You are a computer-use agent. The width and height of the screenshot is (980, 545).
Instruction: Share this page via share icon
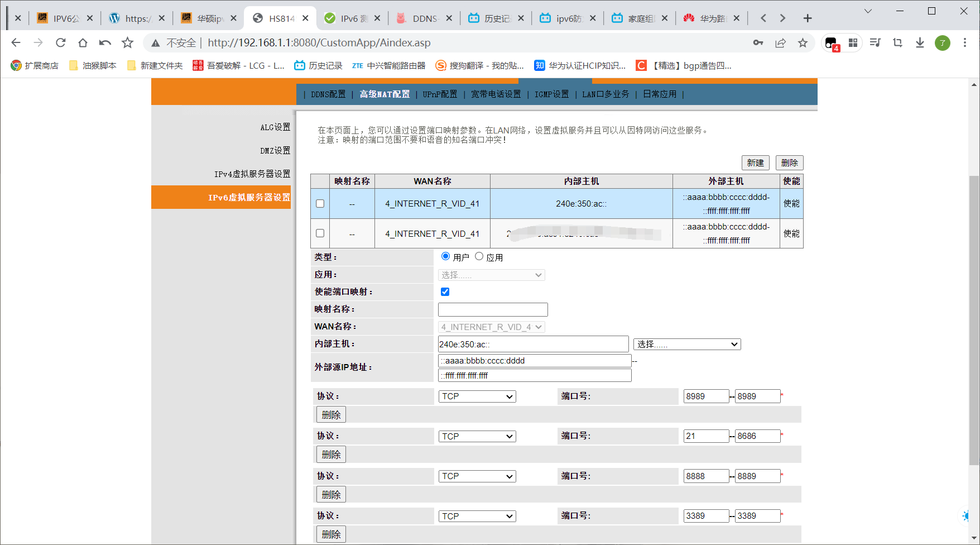coord(780,42)
